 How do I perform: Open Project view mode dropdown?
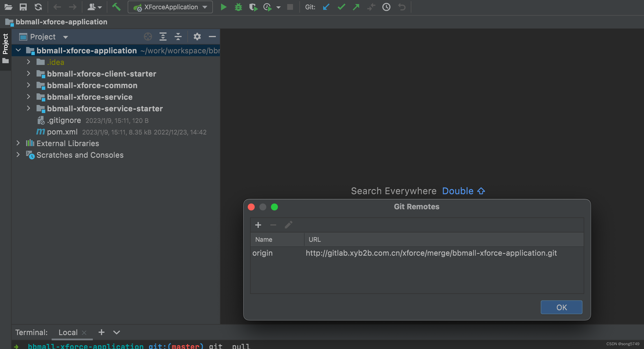click(x=66, y=37)
